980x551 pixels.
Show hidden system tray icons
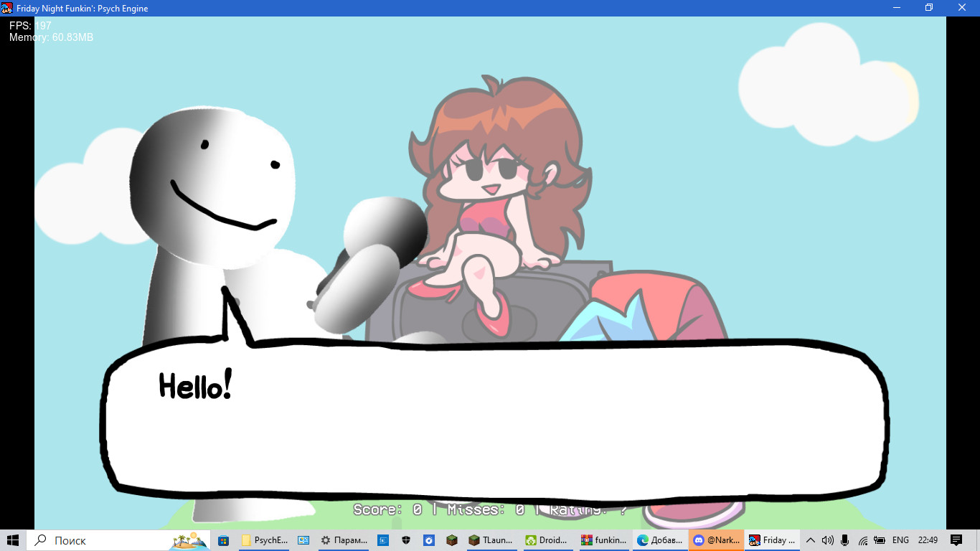click(x=811, y=540)
